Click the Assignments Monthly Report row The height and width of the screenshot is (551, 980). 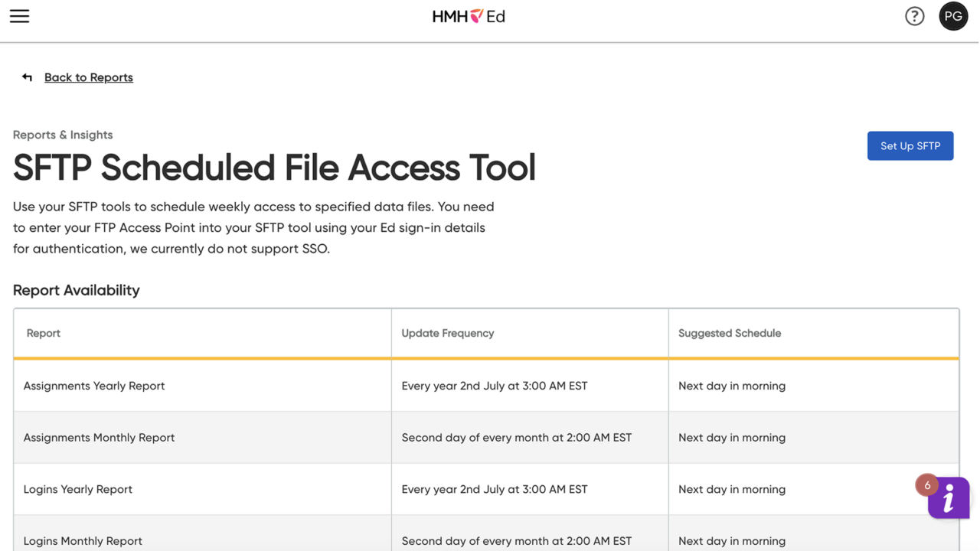pos(99,437)
